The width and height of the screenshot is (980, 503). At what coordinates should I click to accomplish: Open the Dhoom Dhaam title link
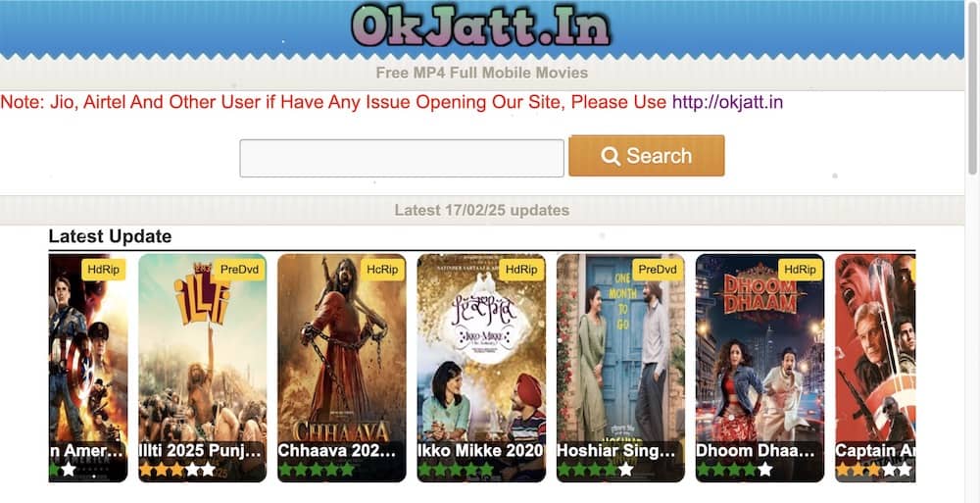(x=757, y=450)
